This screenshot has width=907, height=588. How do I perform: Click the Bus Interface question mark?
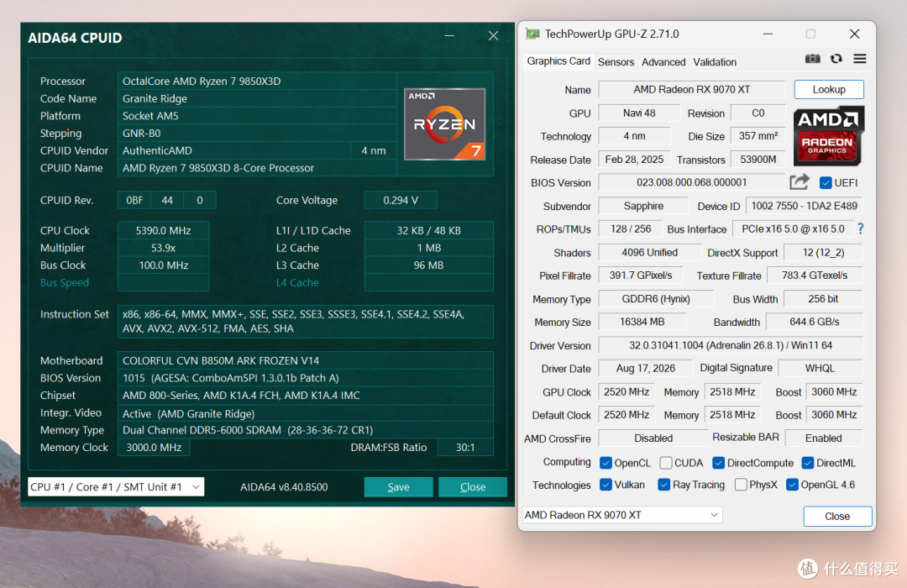(861, 229)
